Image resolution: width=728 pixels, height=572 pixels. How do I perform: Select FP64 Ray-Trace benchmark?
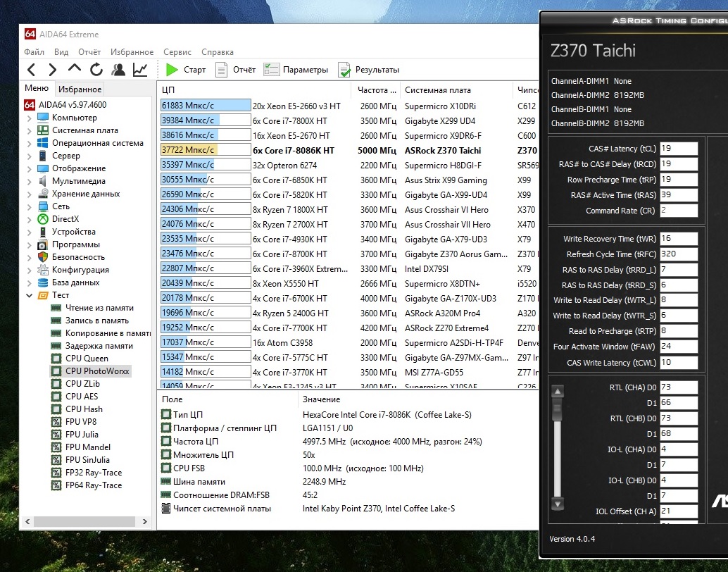pyautogui.click(x=94, y=485)
